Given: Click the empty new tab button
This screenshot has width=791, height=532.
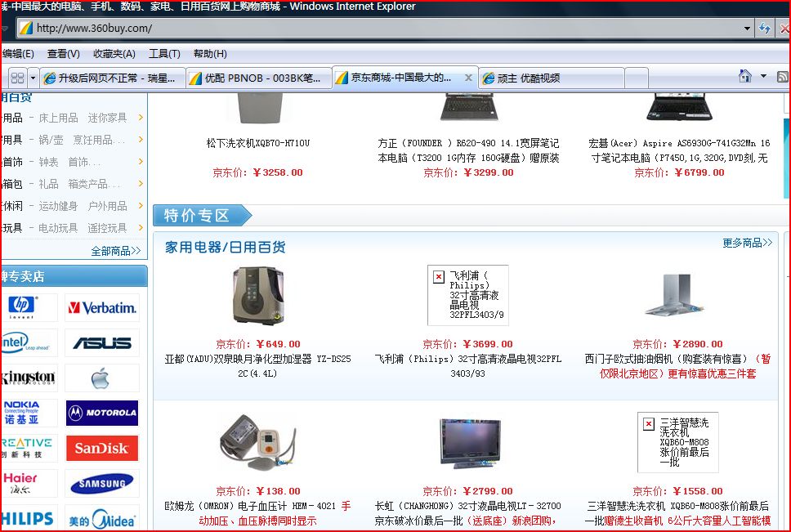Looking at the screenshot, I should point(637,78).
